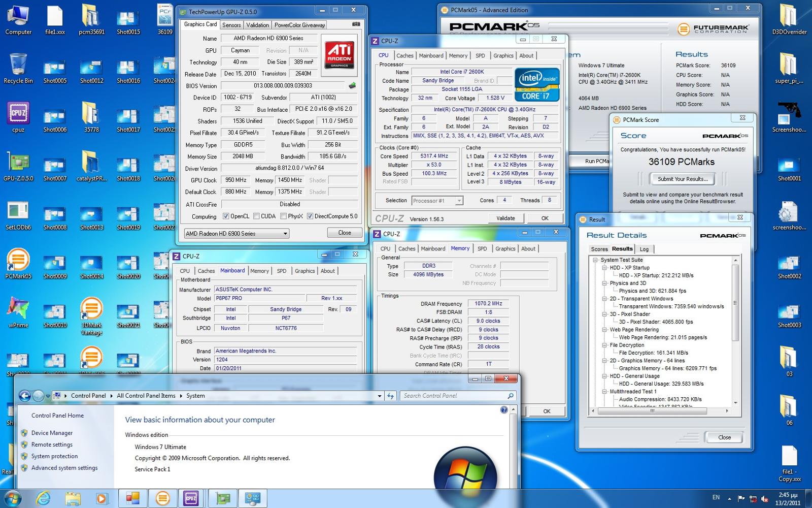Open Windows Media Player taskbar icon
Screen dimensions: 812x508
pyautogui.click(x=102, y=498)
